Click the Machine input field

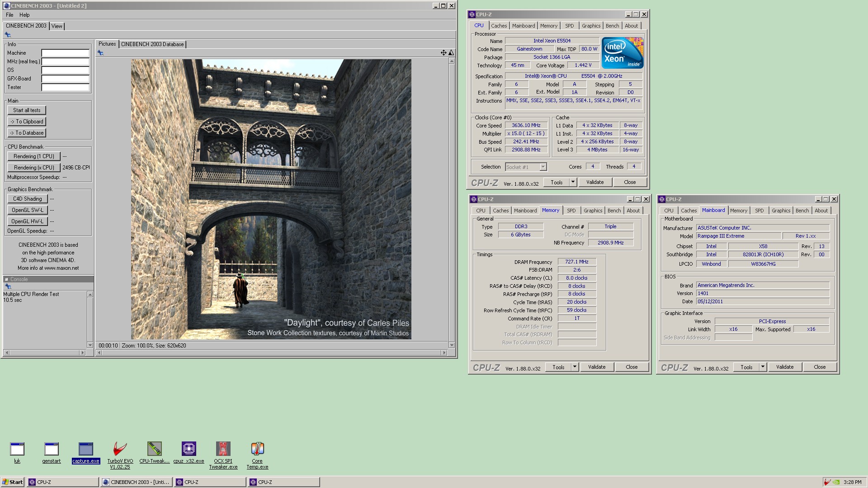click(66, 53)
